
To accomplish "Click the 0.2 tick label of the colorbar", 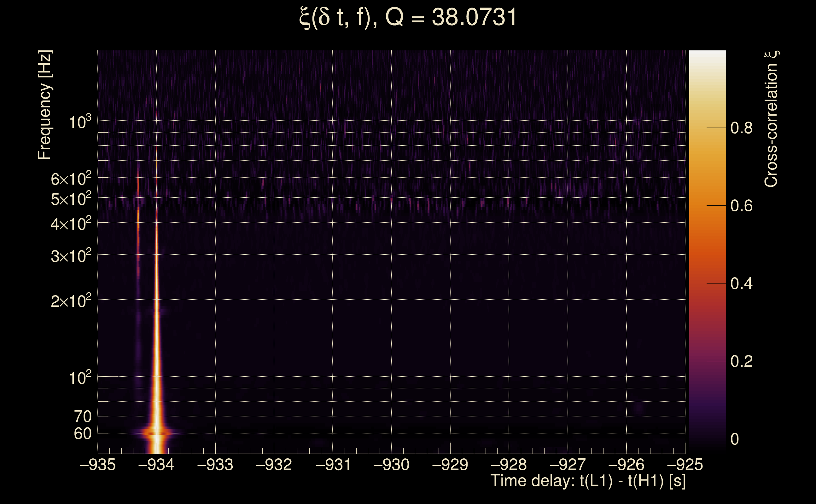I will [x=741, y=361].
